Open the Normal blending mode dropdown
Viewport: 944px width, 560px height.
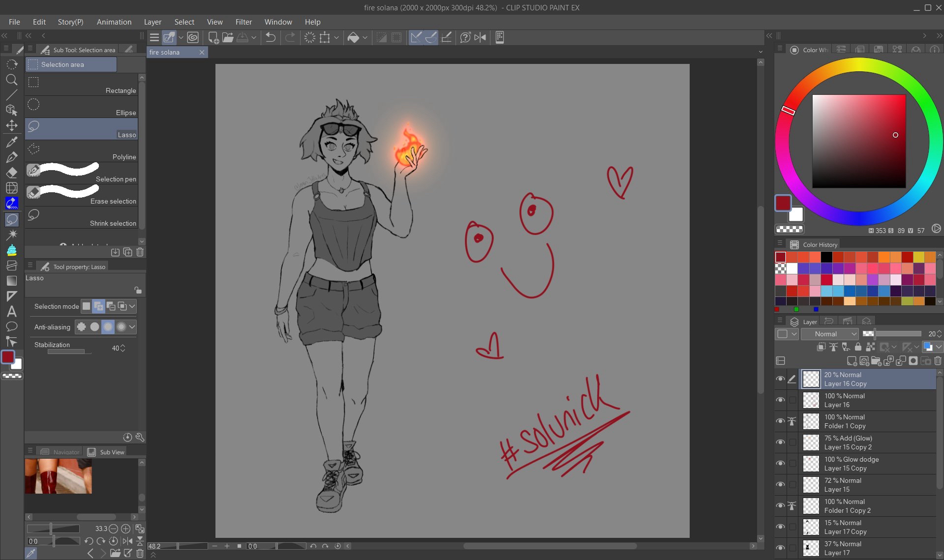[x=829, y=334]
